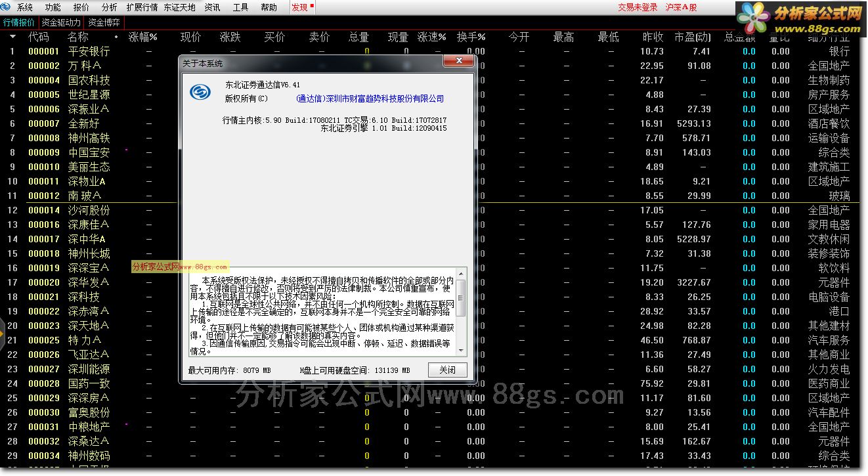868x476 pixels.
Task: Sort by the 最低 column header
Action: (608, 37)
